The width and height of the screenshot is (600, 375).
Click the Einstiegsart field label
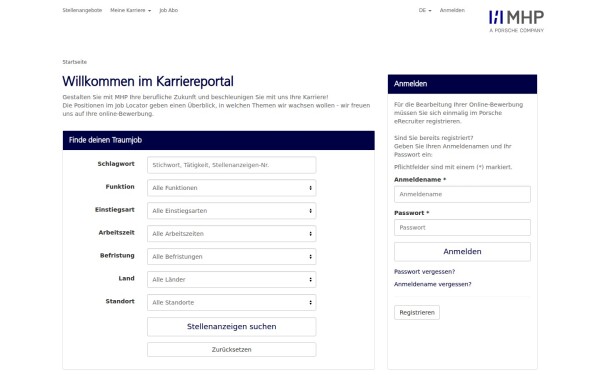114,210
